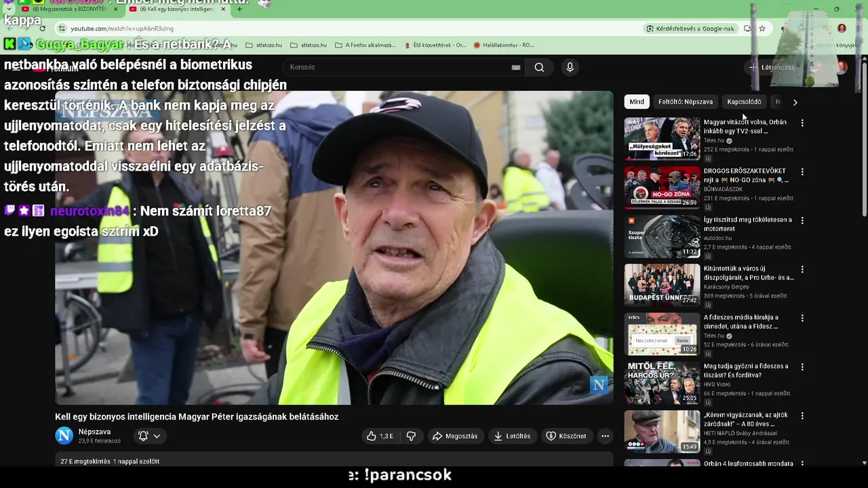Open options for 'Magyar vitázott volna' video
This screenshot has width=868, height=488.
coord(802,123)
